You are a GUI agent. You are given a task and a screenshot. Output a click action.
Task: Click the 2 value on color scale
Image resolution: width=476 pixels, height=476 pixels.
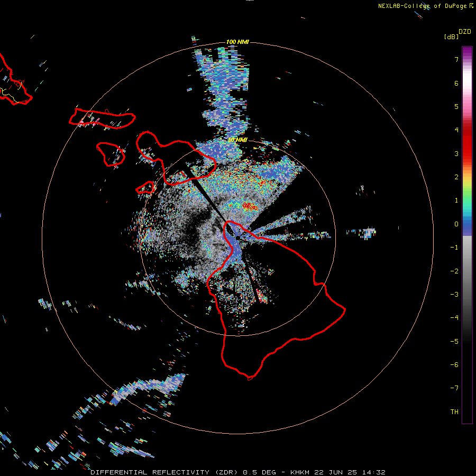(456, 177)
